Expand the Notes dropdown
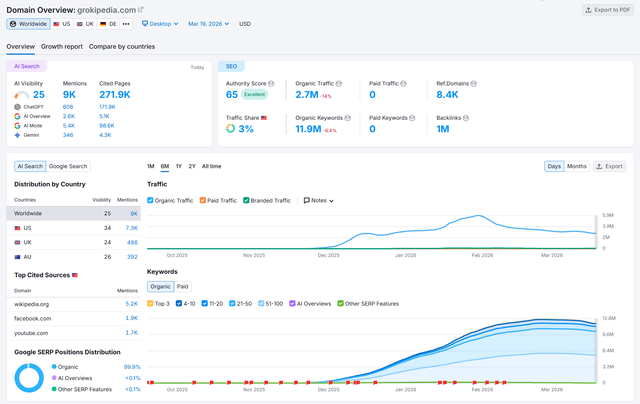 (x=319, y=200)
